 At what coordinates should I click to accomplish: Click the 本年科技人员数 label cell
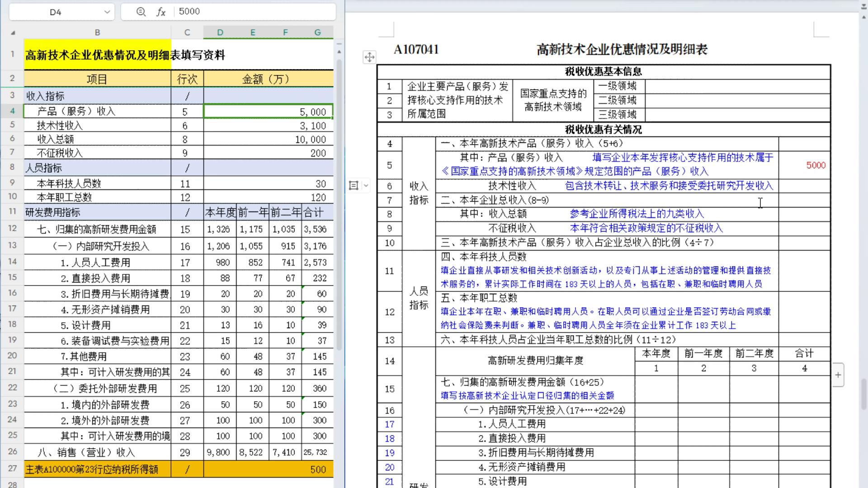[97, 183]
